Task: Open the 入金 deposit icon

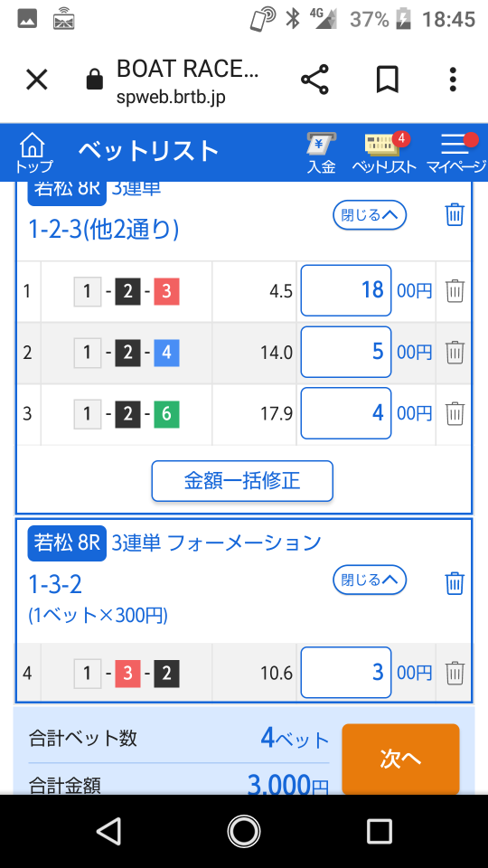Action: point(322,153)
